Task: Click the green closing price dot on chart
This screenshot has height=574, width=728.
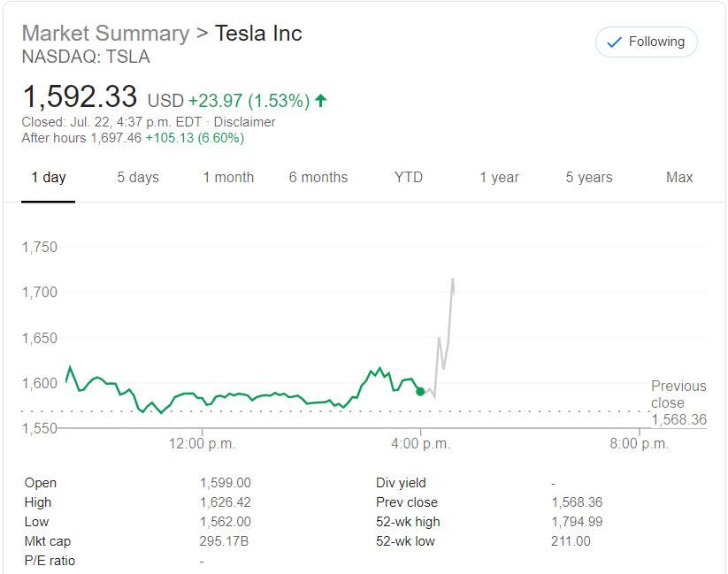Action: point(420,391)
